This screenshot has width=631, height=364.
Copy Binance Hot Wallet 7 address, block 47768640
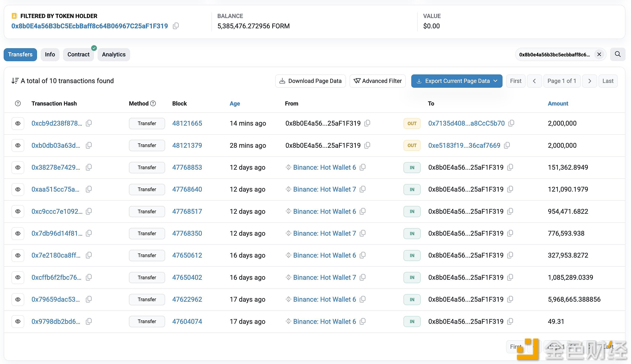coord(362,189)
